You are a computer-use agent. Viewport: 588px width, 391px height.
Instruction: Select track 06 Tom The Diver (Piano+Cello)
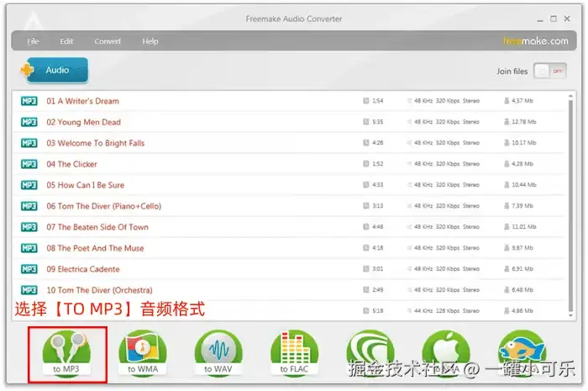tap(289, 206)
